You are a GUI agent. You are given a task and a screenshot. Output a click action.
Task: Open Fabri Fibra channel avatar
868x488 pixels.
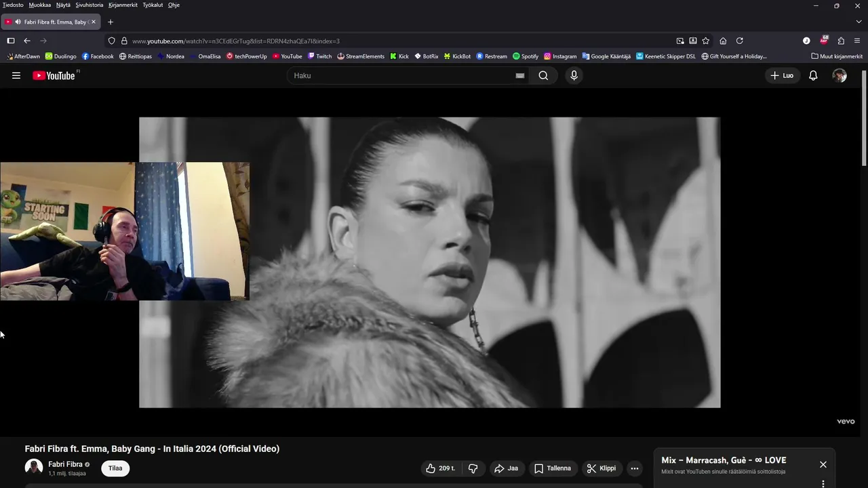click(x=34, y=467)
